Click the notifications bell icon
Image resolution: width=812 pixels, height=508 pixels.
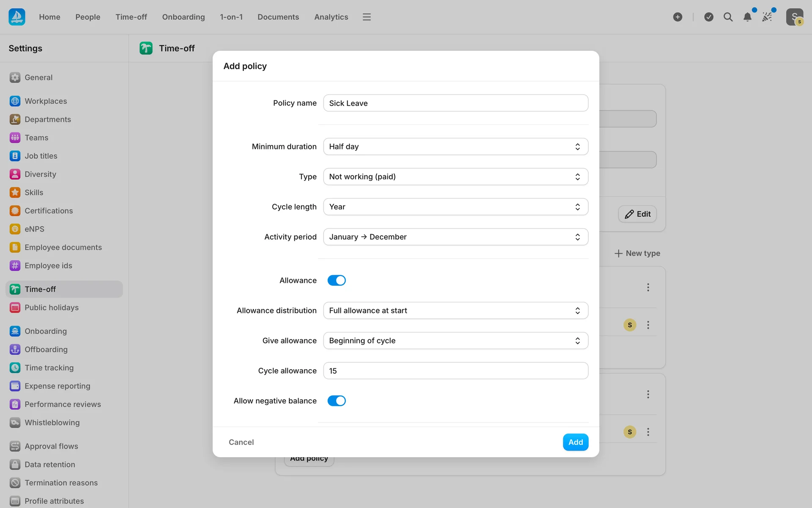(x=747, y=17)
